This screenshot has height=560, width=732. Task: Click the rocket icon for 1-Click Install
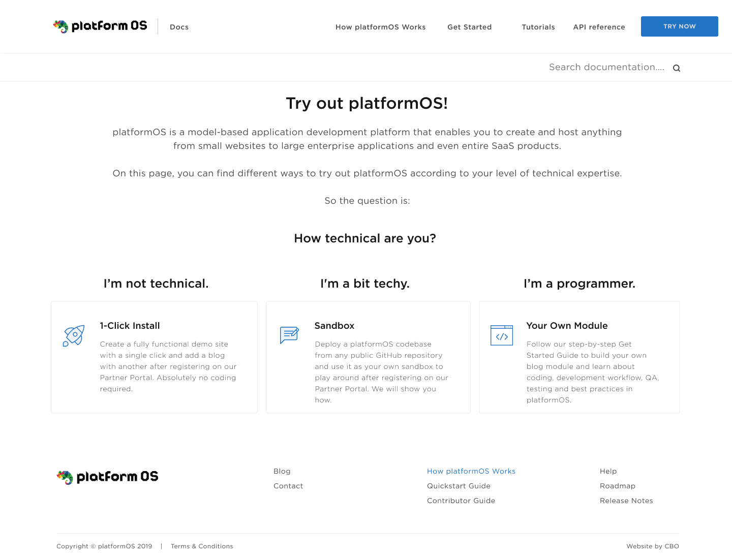point(74,336)
